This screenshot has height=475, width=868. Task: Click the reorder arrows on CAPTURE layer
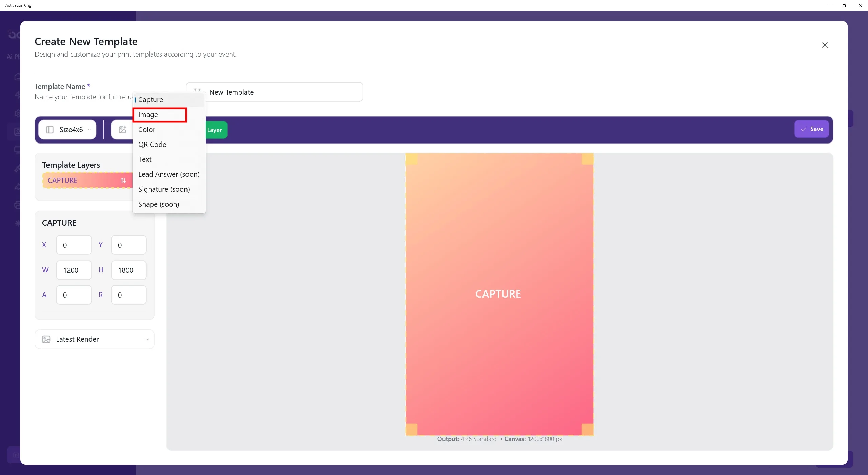coord(123,180)
